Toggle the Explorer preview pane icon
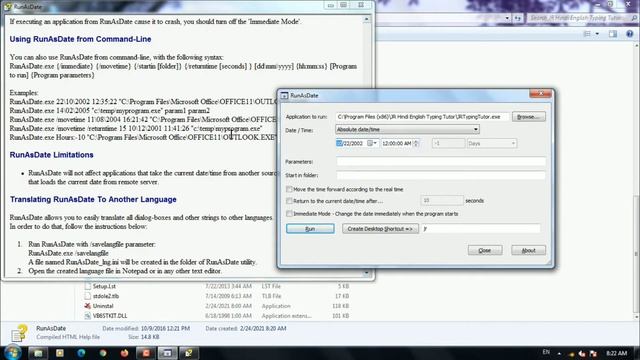 tap(613, 34)
